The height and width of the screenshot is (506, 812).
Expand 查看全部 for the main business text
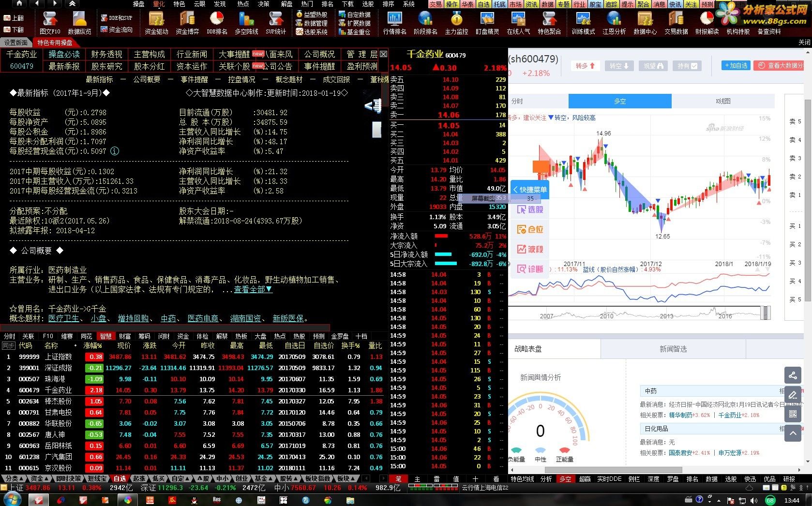pyautogui.click(x=253, y=289)
